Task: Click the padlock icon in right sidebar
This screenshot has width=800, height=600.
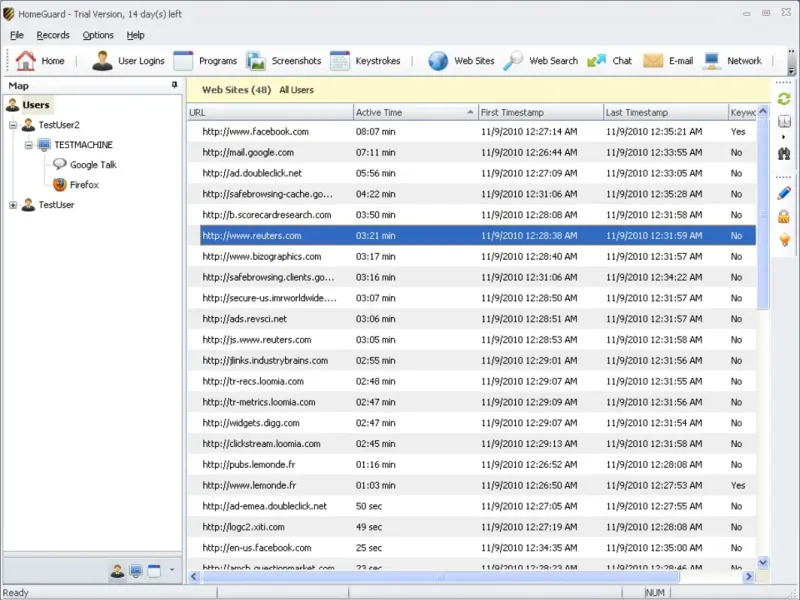Action: pos(784,216)
